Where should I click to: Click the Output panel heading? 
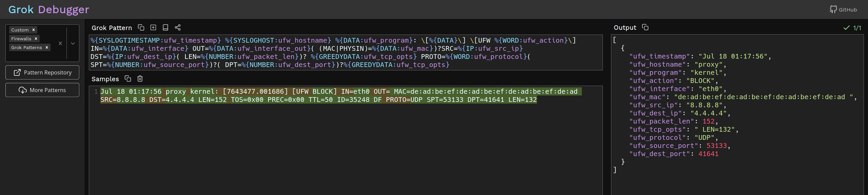tap(625, 27)
